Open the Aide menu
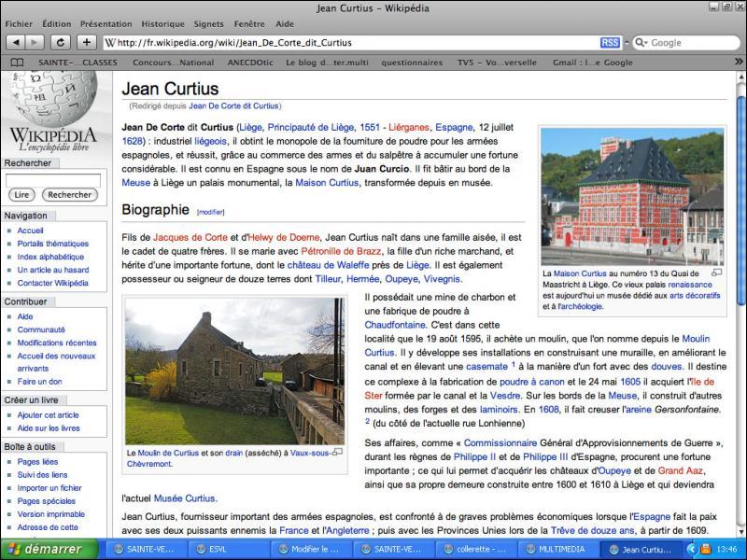 click(x=285, y=24)
